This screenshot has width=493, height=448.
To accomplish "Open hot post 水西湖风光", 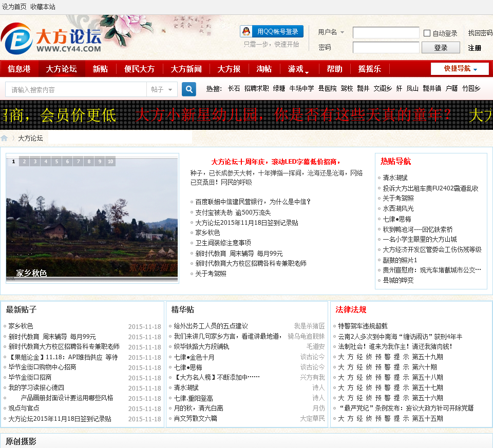I will coord(398,209).
